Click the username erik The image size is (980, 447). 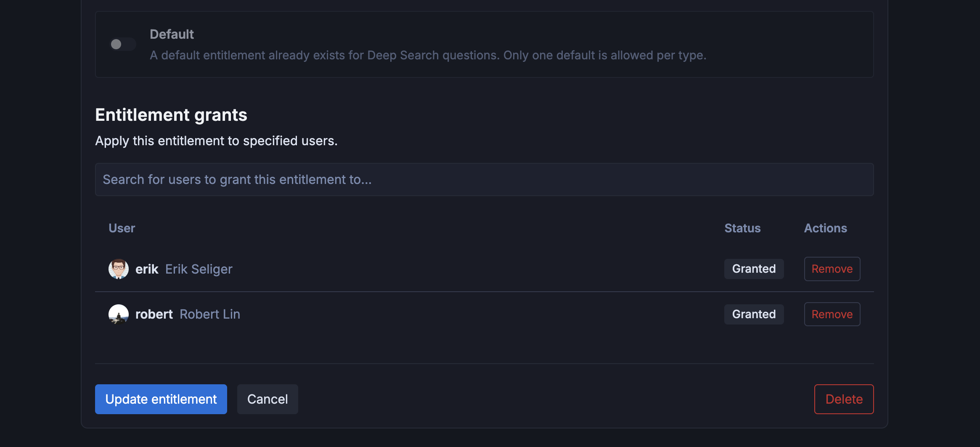click(x=147, y=269)
